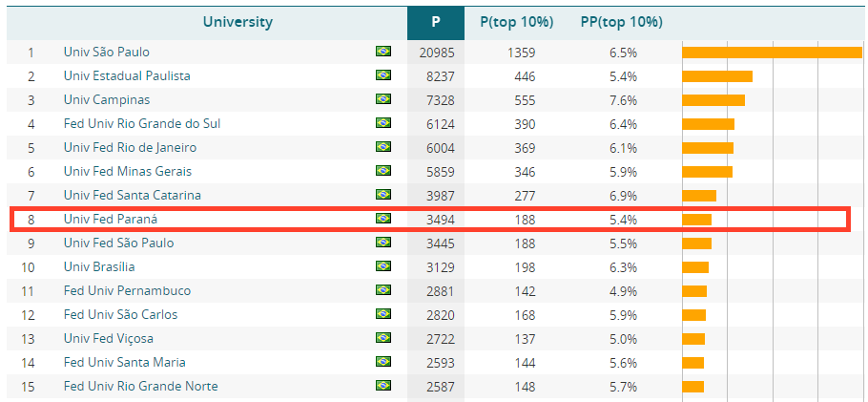Click Brazil flag beside Univ Campinas

point(383,99)
